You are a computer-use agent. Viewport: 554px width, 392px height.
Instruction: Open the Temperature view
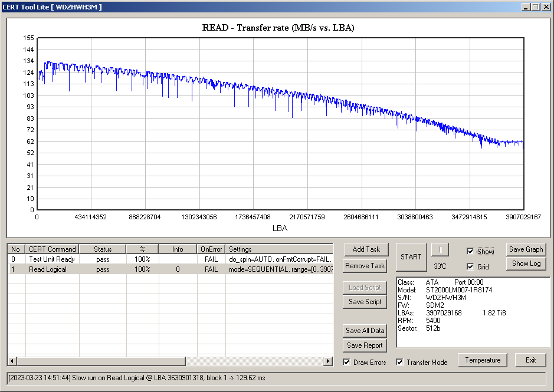point(483,360)
